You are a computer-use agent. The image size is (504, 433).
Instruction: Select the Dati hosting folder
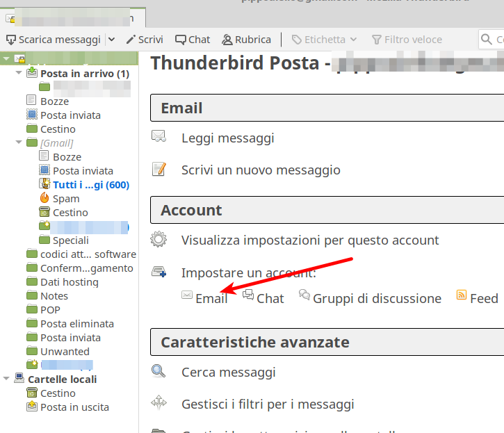pos(70,282)
